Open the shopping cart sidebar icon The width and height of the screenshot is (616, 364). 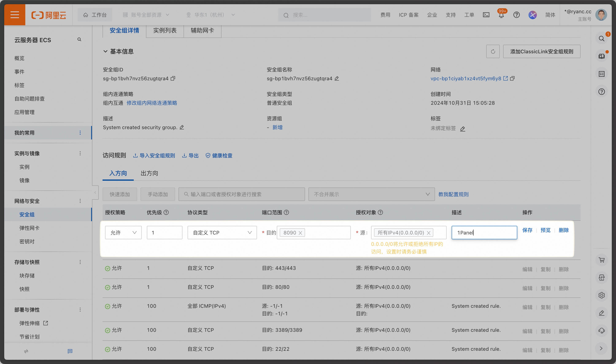(x=601, y=260)
